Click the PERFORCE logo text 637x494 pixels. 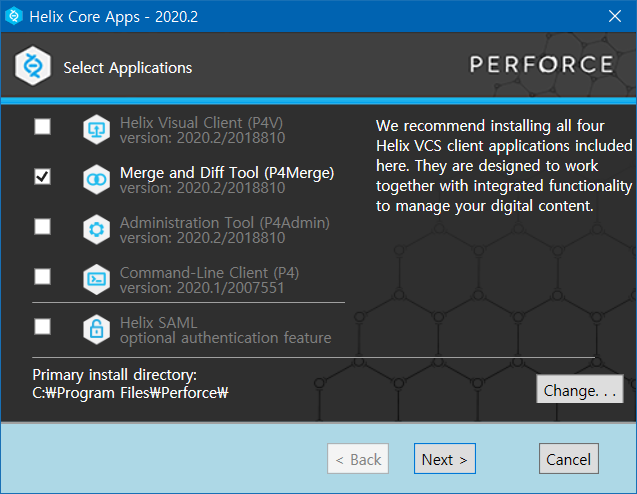(x=542, y=65)
